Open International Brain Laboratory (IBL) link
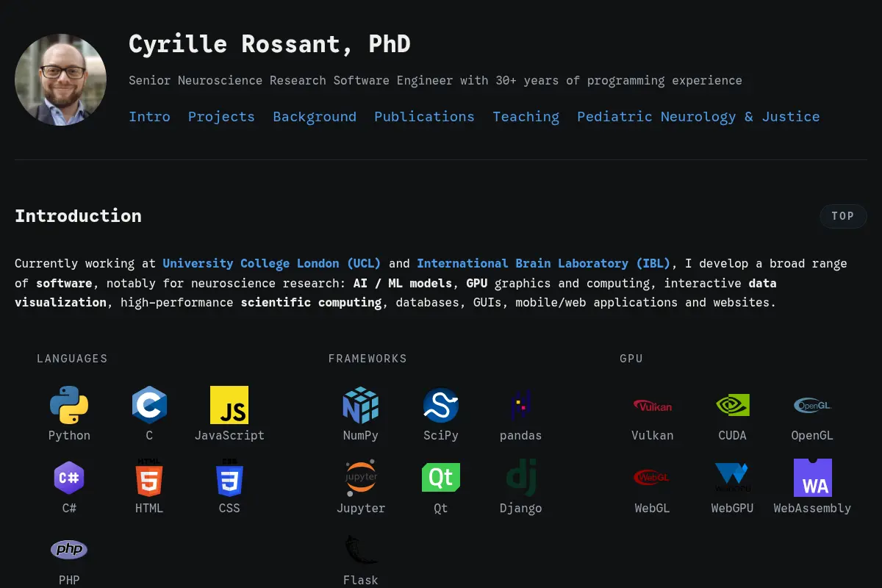 tap(544, 263)
